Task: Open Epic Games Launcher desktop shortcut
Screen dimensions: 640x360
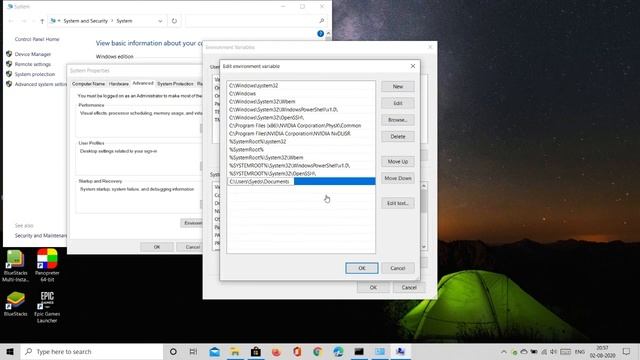Action: [x=47, y=307]
